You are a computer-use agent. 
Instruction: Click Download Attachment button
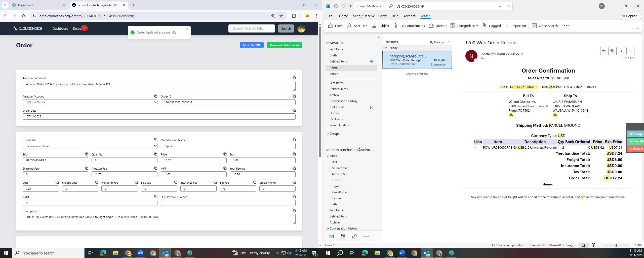(284, 45)
